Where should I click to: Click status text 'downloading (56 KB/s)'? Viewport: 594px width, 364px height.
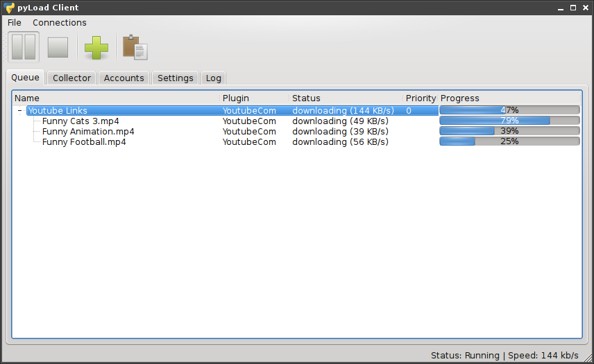341,142
